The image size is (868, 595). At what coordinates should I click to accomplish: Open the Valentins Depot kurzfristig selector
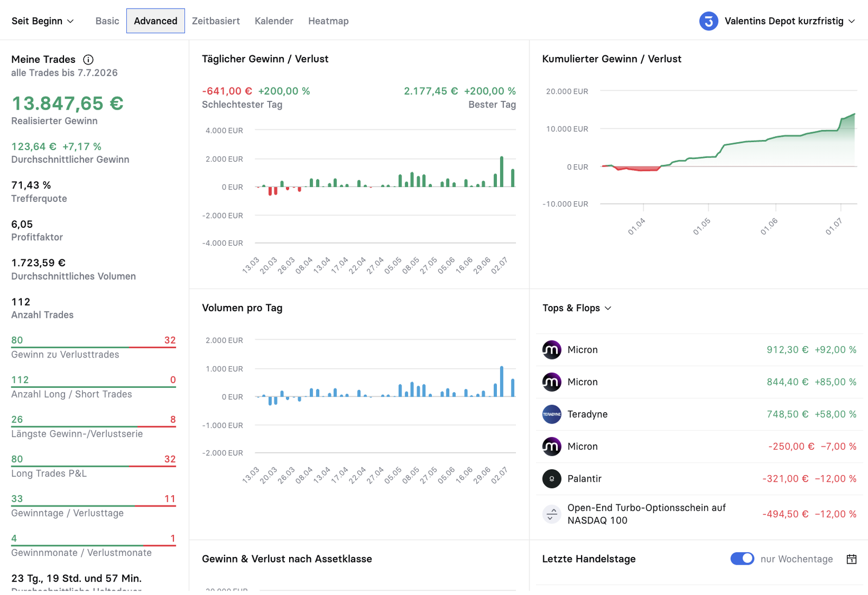tap(777, 21)
